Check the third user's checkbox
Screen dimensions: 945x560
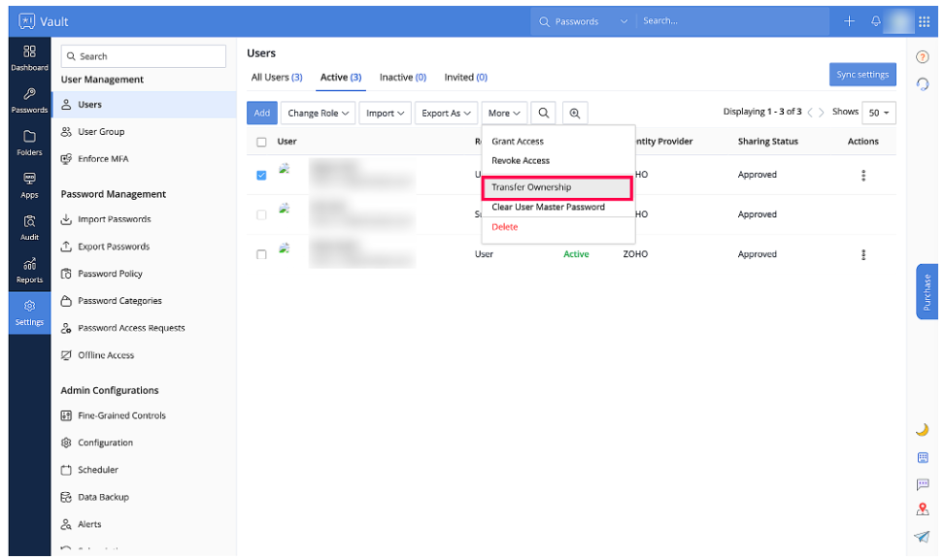[x=261, y=254]
